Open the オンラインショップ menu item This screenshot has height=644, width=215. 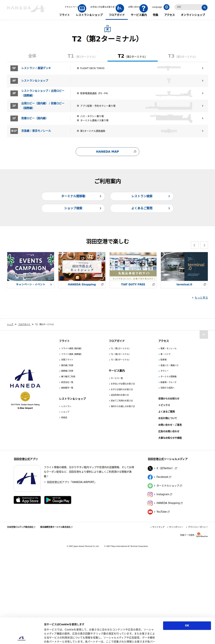tap(193, 15)
